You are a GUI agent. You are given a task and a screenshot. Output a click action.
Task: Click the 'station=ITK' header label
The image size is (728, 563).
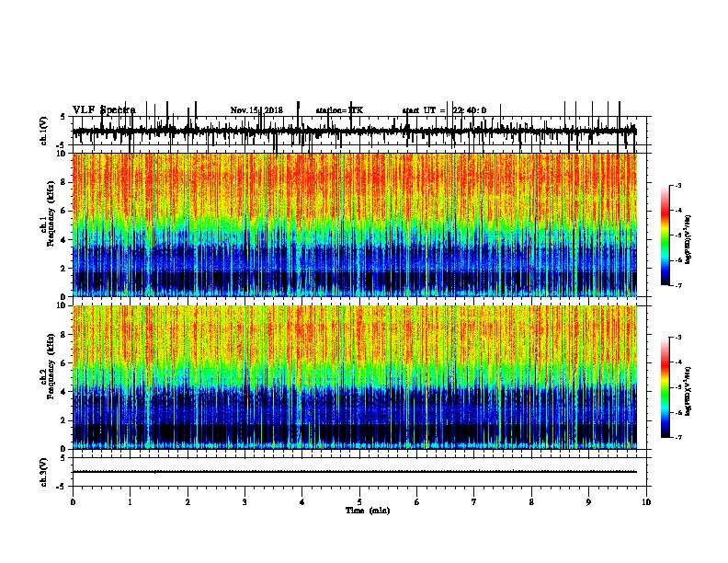(339, 110)
